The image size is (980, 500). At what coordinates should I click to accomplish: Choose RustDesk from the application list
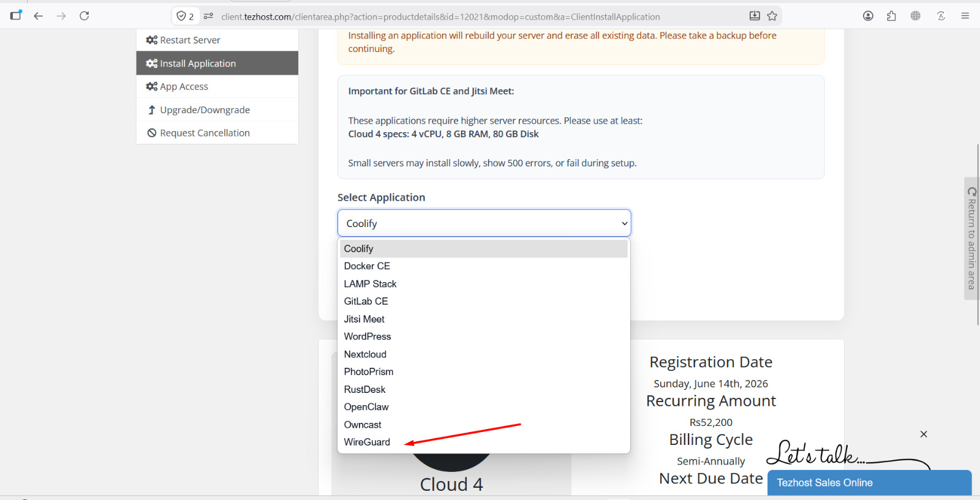(484, 389)
